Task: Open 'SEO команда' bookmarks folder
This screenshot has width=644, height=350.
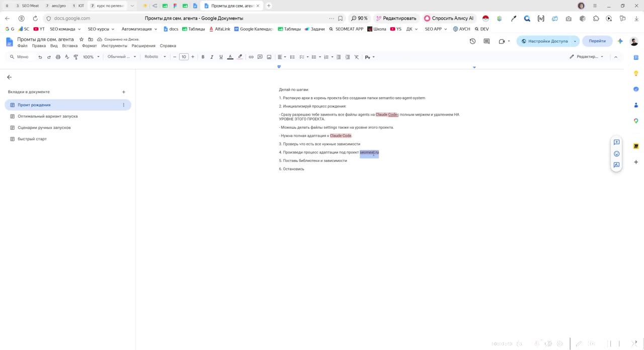Action: (x=65, y=29)
